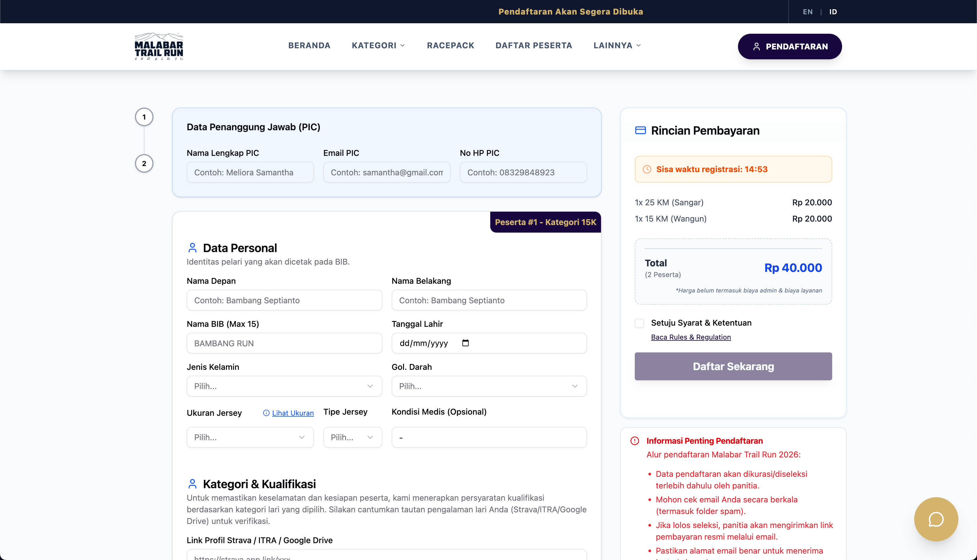The height and width of the screenshot is (560, 977).
Task: Focus the No HP PIC field
Action: (523, 172)
